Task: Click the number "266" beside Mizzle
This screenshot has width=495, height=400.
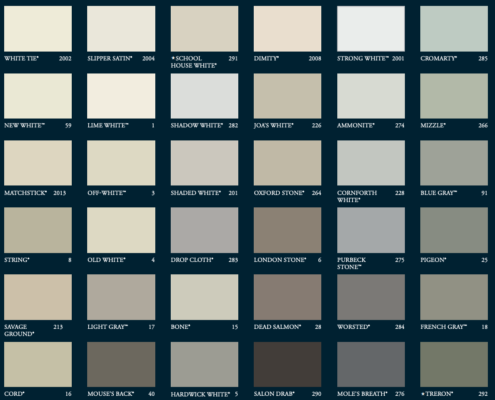Action: click(x=483, y=126)
